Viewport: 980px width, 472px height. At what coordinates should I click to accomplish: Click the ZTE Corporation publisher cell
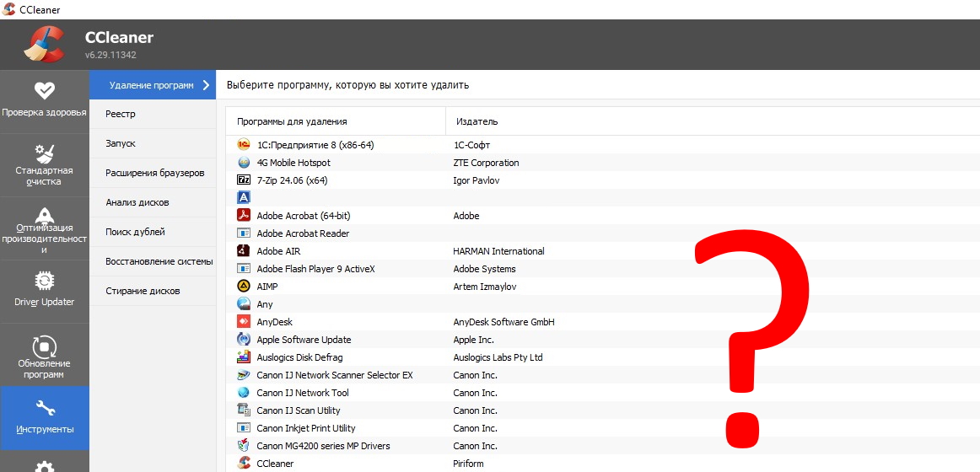(486, 163)
